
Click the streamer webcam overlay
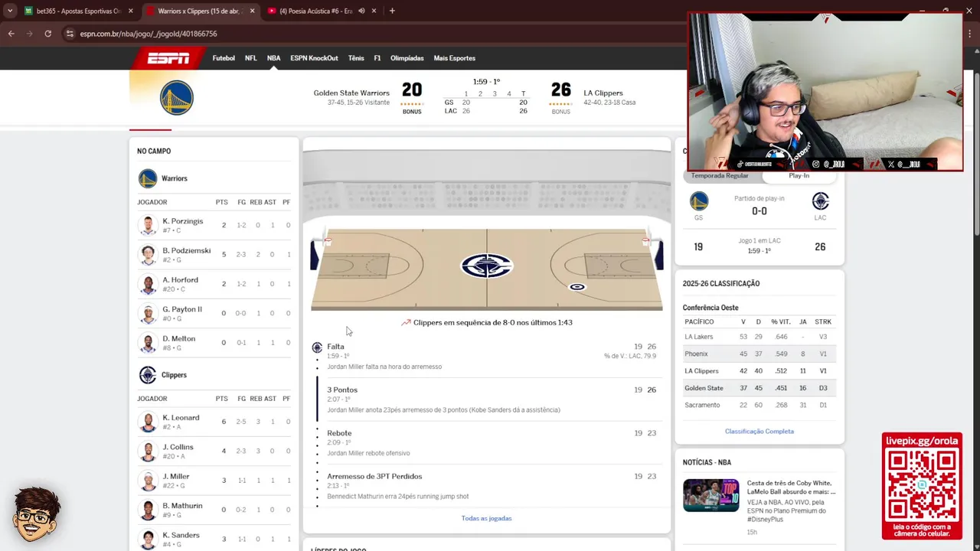825,92
